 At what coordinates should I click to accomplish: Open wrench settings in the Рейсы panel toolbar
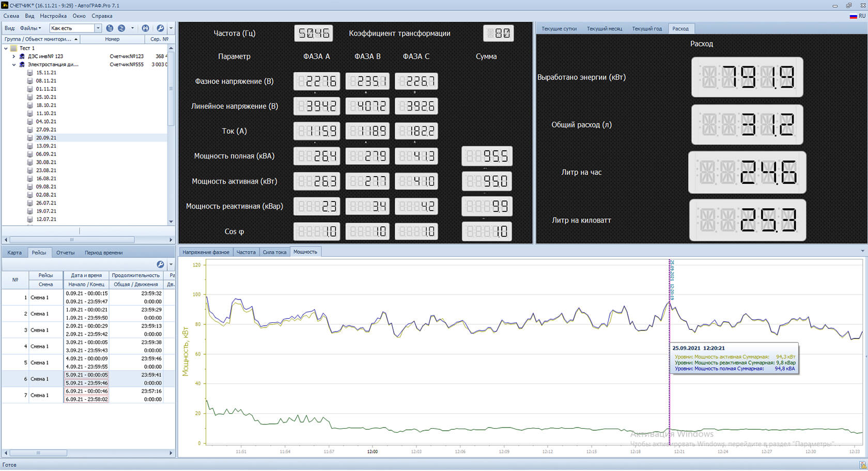[160, 264]
